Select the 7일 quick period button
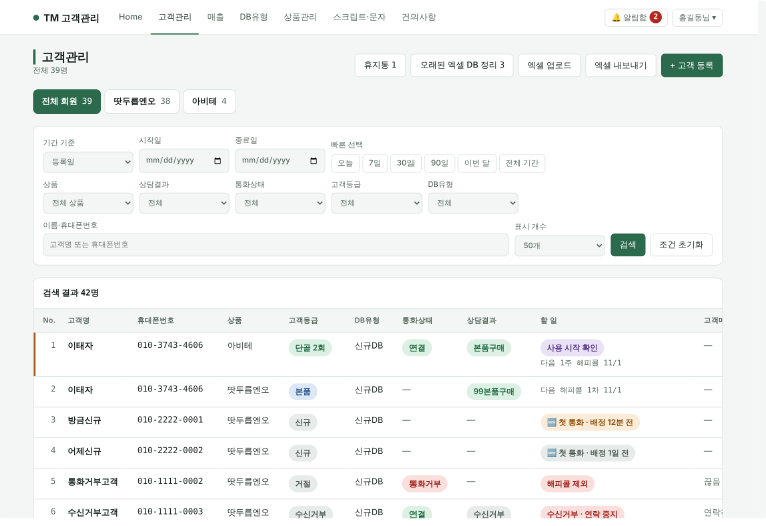Image resolution: width=766 pixels, height=526 pixels. (x=375, y=163)
